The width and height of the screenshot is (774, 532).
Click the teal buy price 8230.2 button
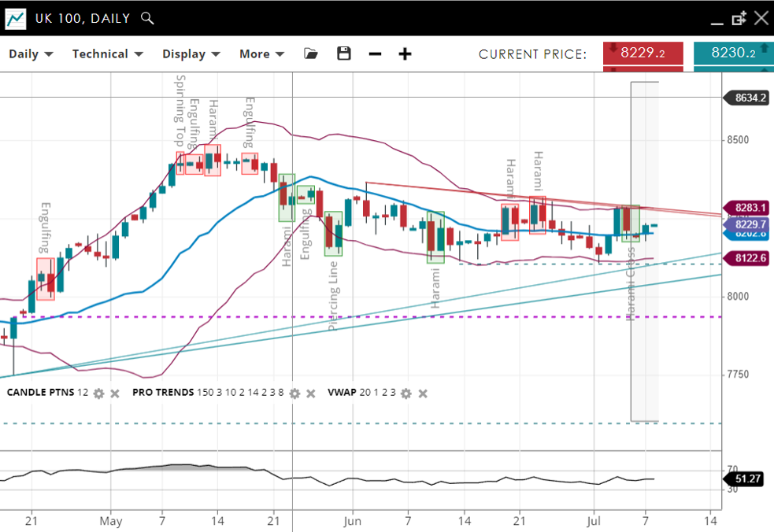coord(732,54)
